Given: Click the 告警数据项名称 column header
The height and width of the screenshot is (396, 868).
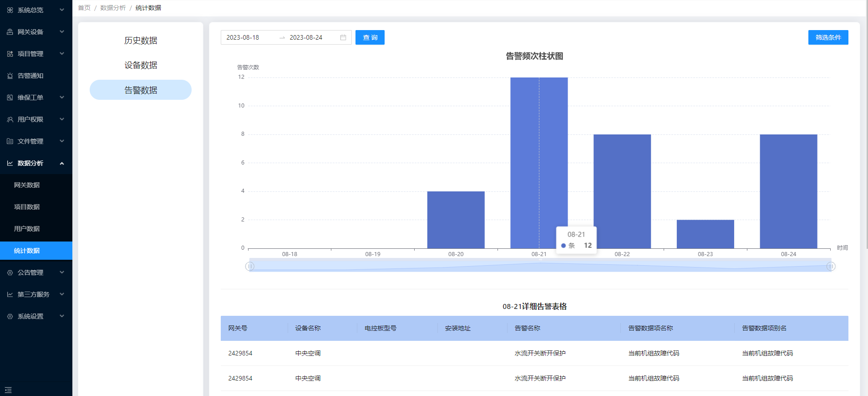Looking at the screenshot, I should coord(650,328).
